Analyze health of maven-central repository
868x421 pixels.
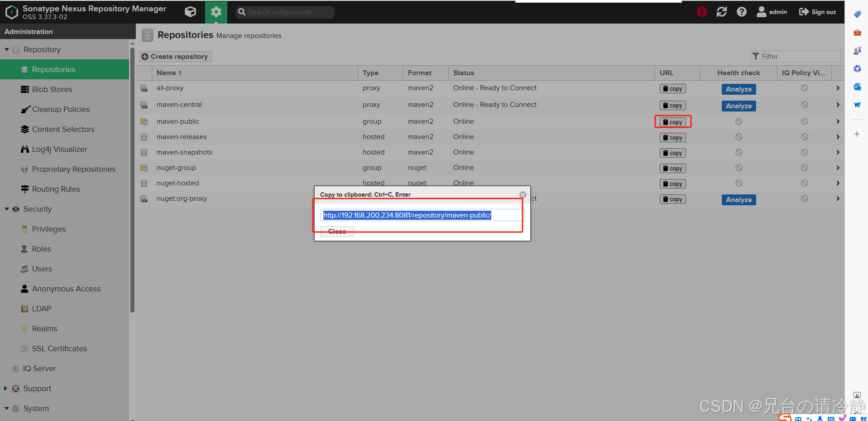pos(739,106)
